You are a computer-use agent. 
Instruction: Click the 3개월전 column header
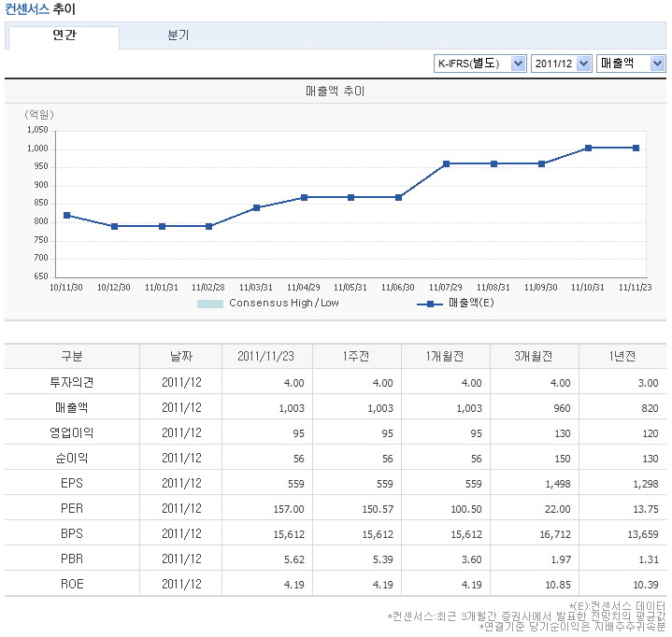click(x=532, y=357)
